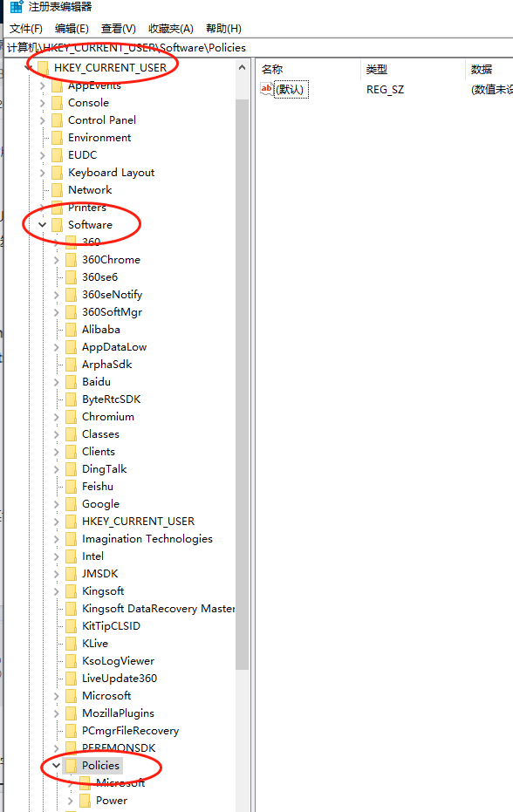Screen dimensions: 513x812
Task: Click the JMSDK folder icon
Action: [x=72, y=574]
